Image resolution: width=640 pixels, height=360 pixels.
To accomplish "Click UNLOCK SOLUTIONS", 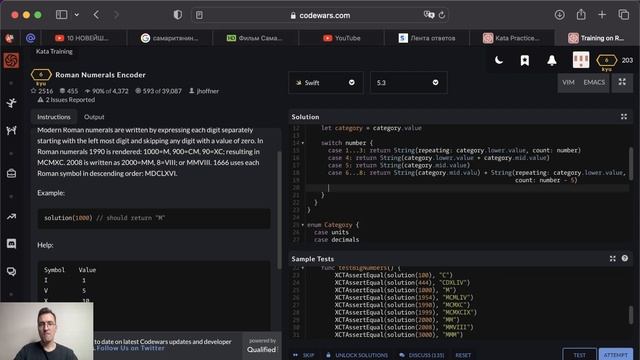I will point(357,355).
